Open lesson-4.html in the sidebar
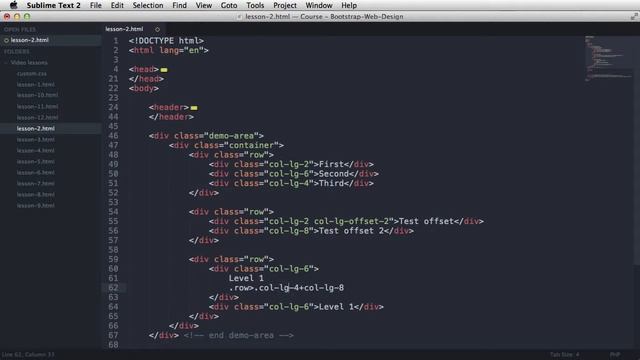The width and height of the screenshot is (640, 360). point(36,151)
